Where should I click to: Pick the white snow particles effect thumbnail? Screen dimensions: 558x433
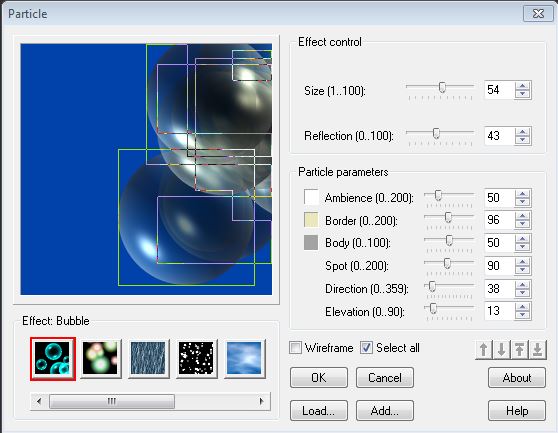pyautogui.click(x=197, y=359)
